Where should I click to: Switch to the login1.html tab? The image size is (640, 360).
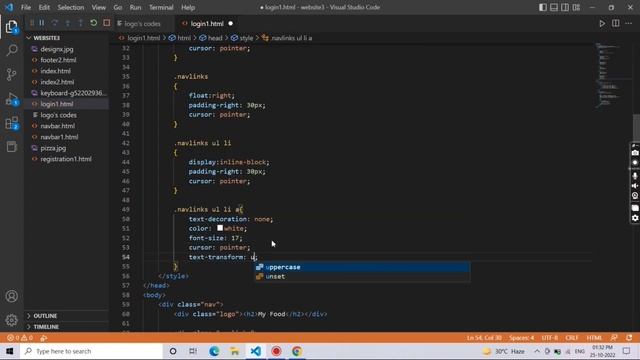click(207, 24)
